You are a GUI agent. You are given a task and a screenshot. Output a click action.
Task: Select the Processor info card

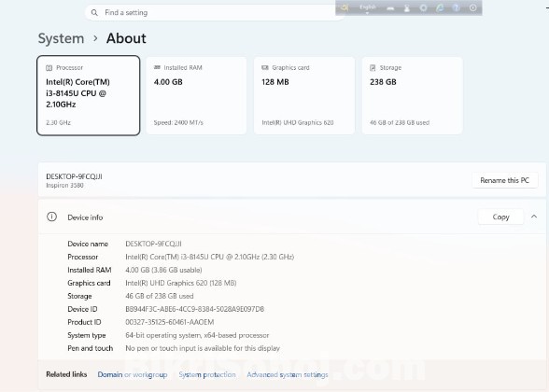tap(88, 95)
